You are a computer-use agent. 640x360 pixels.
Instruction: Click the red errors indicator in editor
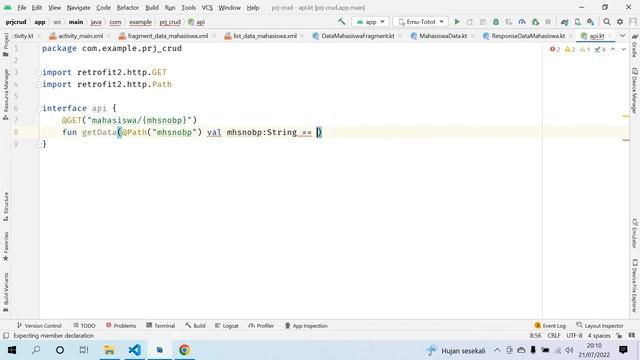pos(555,49)
